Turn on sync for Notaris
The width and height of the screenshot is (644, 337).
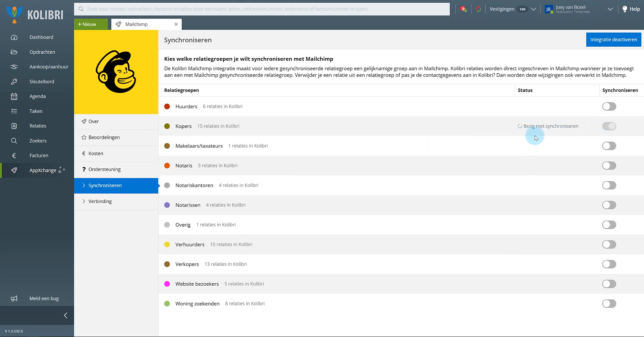coord(609,166)
